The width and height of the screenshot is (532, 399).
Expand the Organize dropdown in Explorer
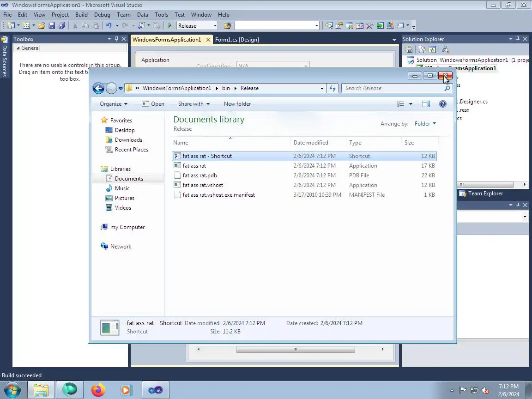[114, 104]
